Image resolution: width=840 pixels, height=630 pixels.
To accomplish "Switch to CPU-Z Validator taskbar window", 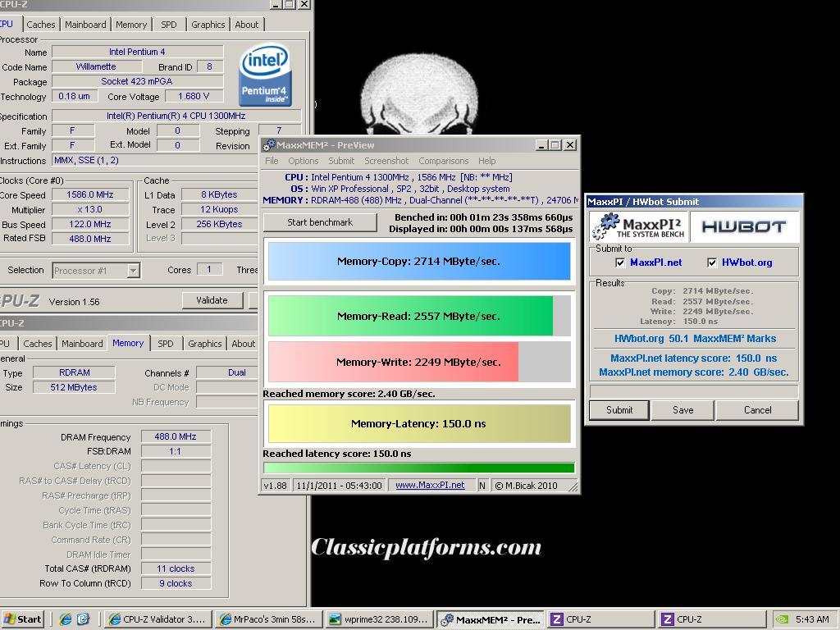I will coord(158,619).
